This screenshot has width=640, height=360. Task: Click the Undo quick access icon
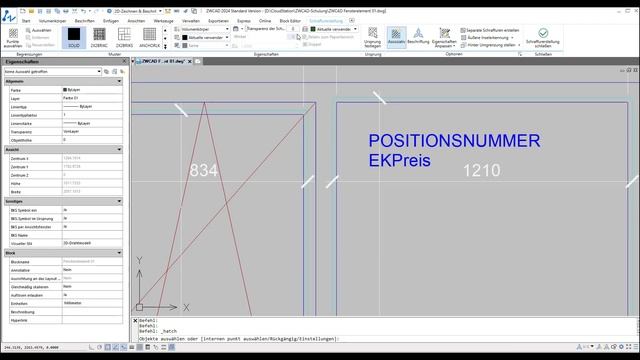pyautogui.click(x=83, y=11)
